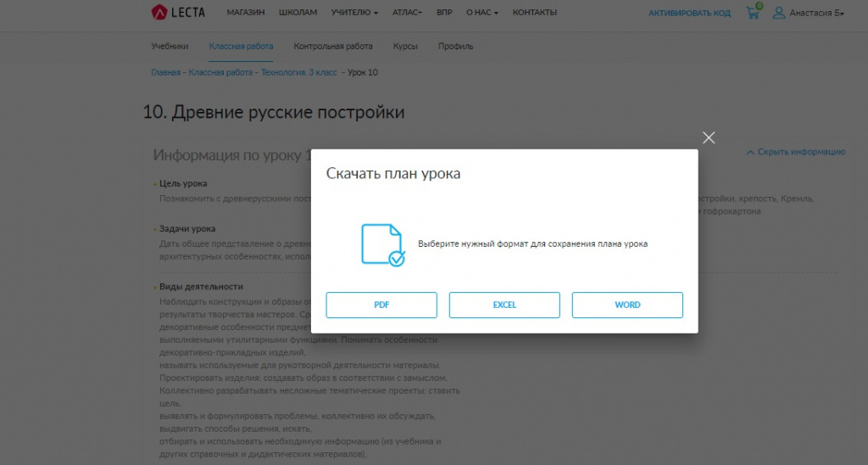Click the Виды деятельности label
The height and width of the screenshot is (465, 868).
[x=202, y=287]
